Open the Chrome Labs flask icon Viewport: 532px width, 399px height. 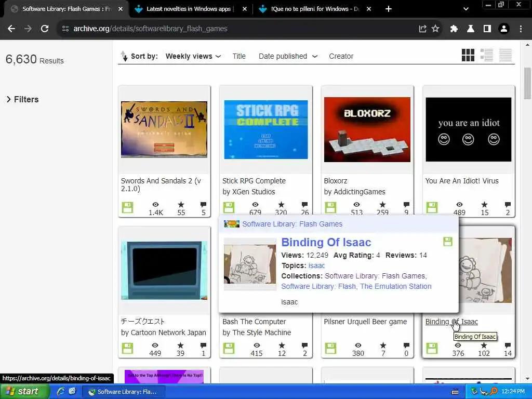(471, 29)
